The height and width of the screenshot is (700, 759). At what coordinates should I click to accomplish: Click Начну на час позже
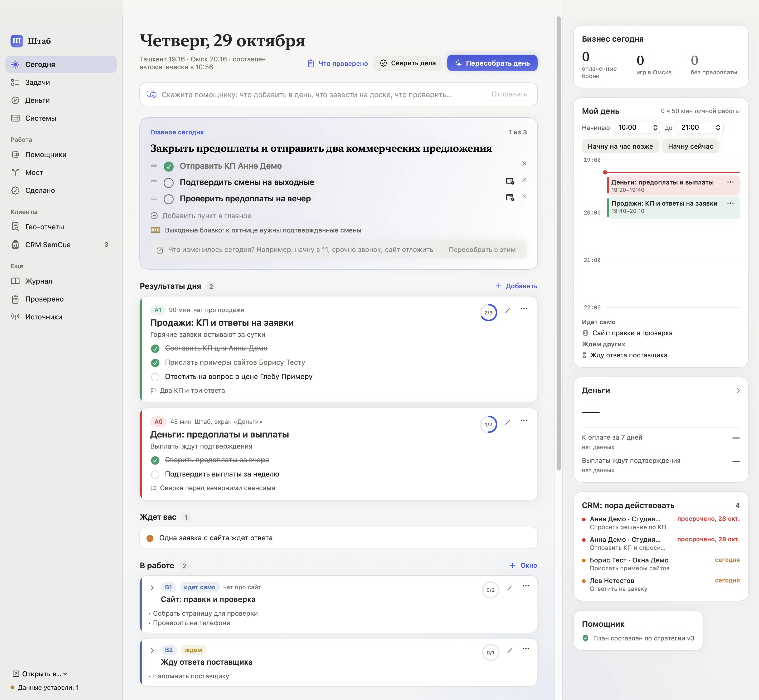point(620,147)
